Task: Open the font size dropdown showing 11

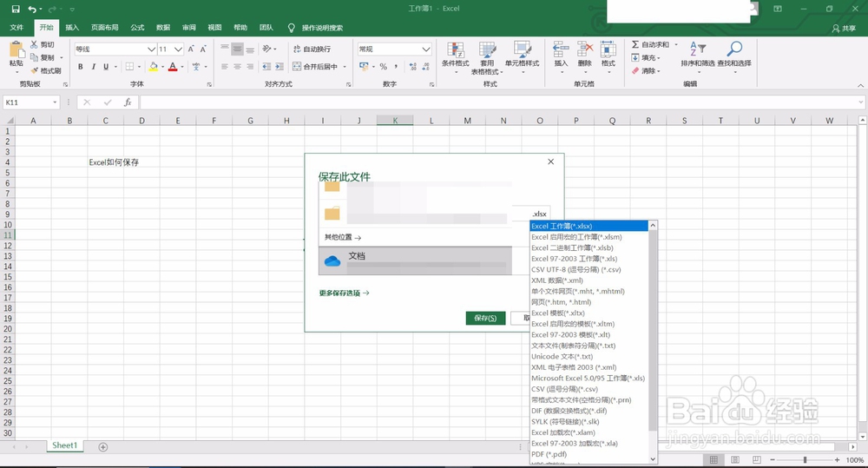Action: (178, 49)
